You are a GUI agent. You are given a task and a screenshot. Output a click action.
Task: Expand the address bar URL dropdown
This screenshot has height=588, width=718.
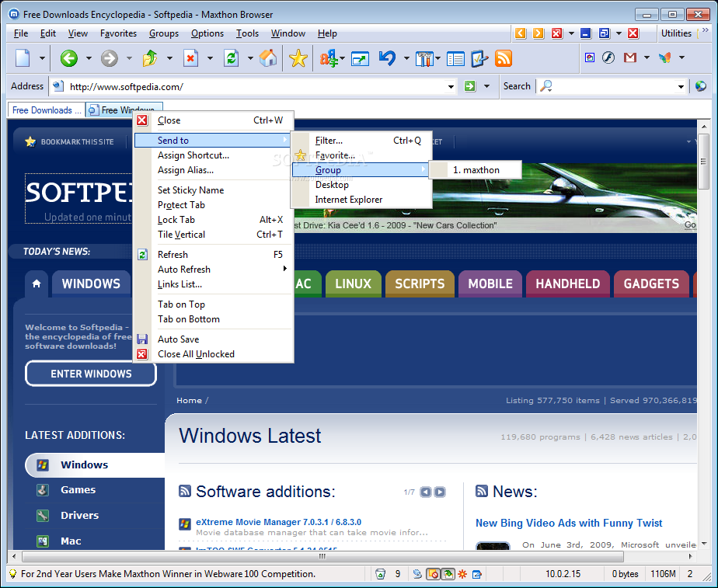point(451,86)
